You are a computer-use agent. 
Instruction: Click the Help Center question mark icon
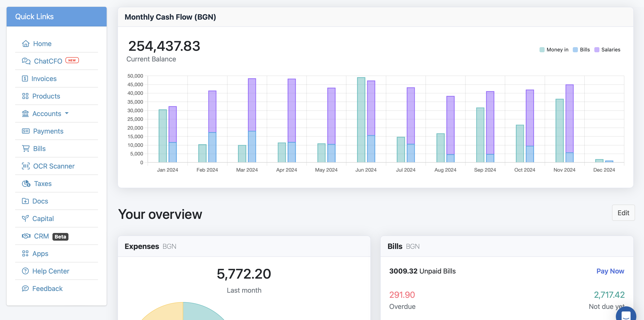pyautogui.click(x=25, y=271)
